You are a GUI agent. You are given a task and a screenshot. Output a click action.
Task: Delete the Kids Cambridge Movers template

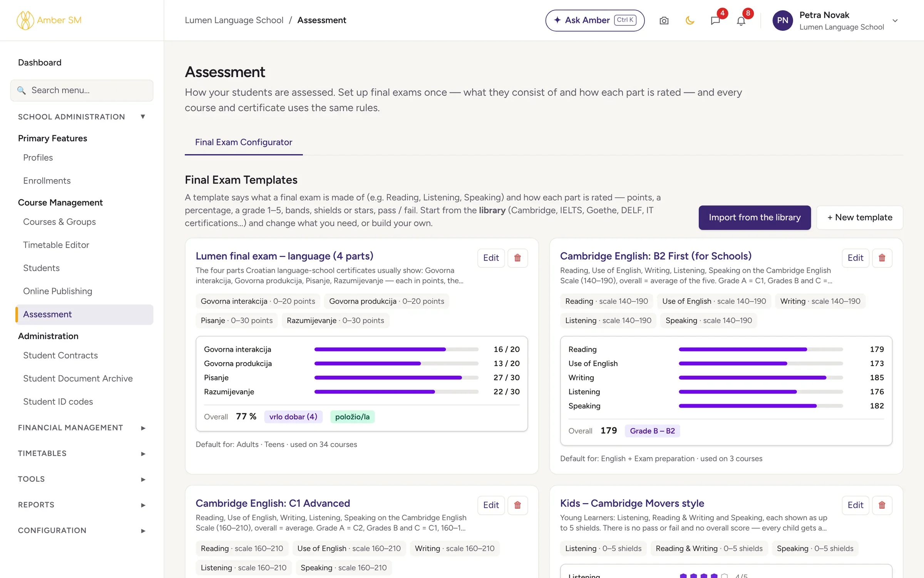tap(882, 505)
